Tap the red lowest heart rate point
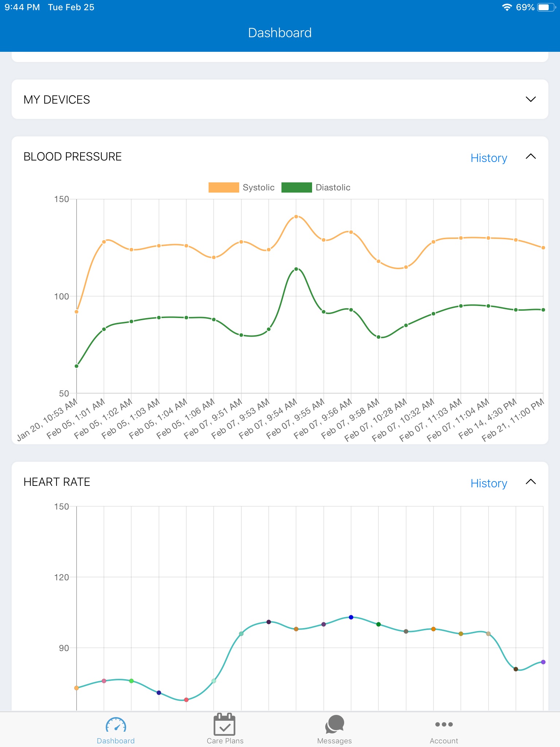This screenshot has height=747, width=560. coord(186,700)
